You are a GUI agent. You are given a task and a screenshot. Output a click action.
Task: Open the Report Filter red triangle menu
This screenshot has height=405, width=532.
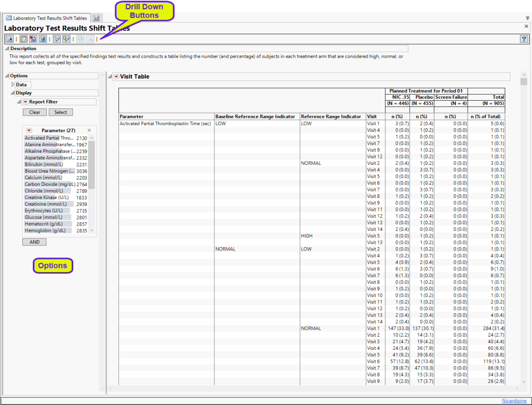coord(26,102)
